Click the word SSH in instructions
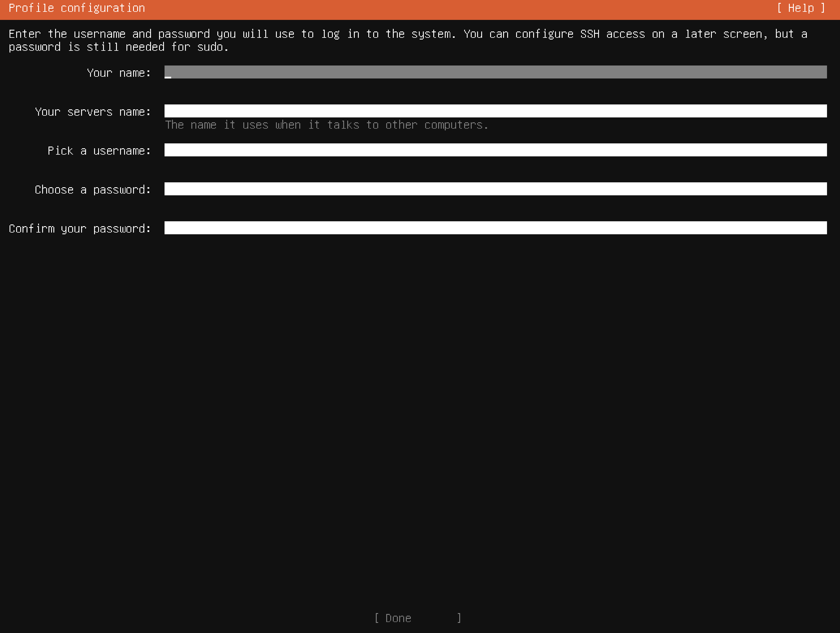 coord(589,34)
